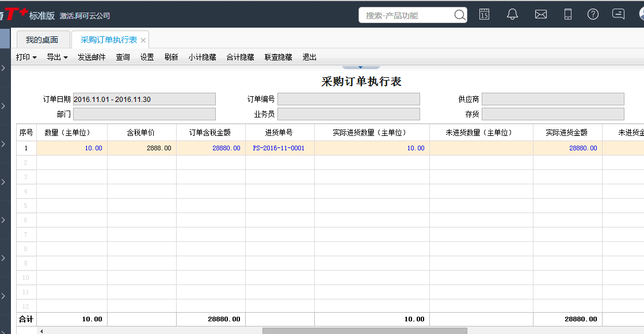Image resolution: width=644 pixels, height=334 pixels.
Task: Toggle 小计隐藏 to hide subtotals
Action: coord(202,57)
